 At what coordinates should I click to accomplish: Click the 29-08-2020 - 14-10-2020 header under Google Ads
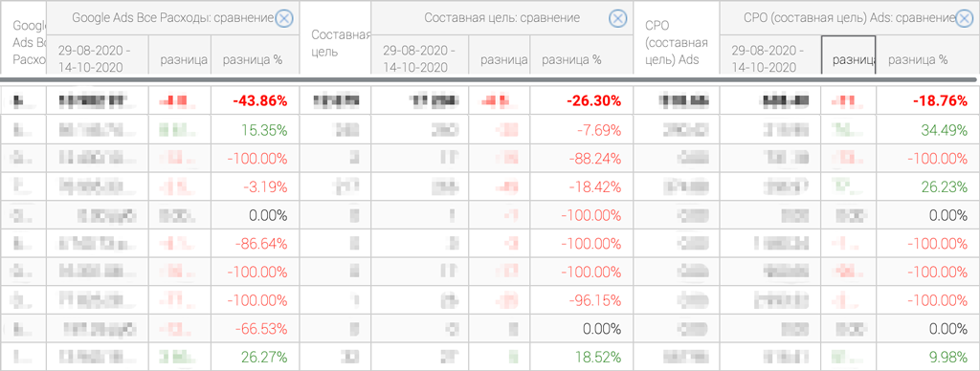pyautogui.click(x=99, y=58)
